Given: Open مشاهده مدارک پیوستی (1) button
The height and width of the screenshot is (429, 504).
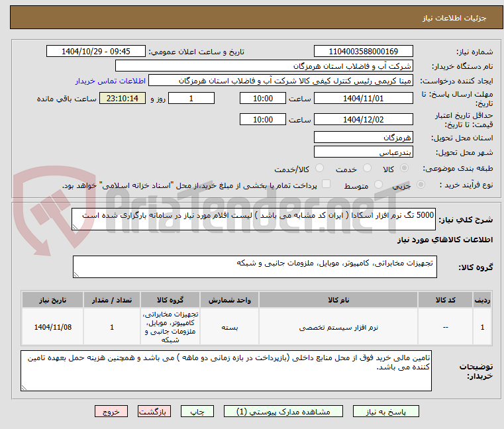Looking at the screenshot, I should coord(283,411).
